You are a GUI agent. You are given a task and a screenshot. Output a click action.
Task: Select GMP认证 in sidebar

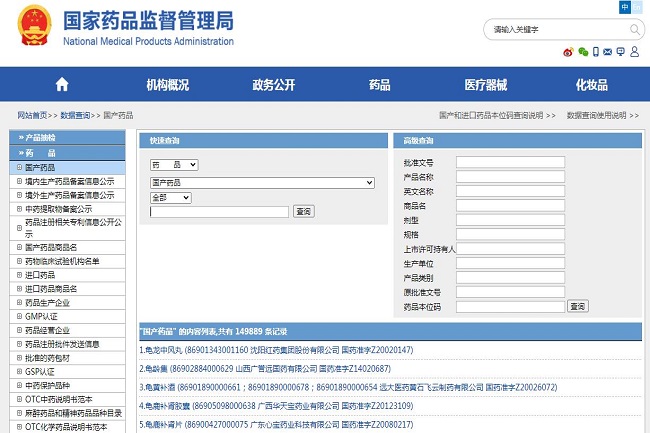[41, 316]
